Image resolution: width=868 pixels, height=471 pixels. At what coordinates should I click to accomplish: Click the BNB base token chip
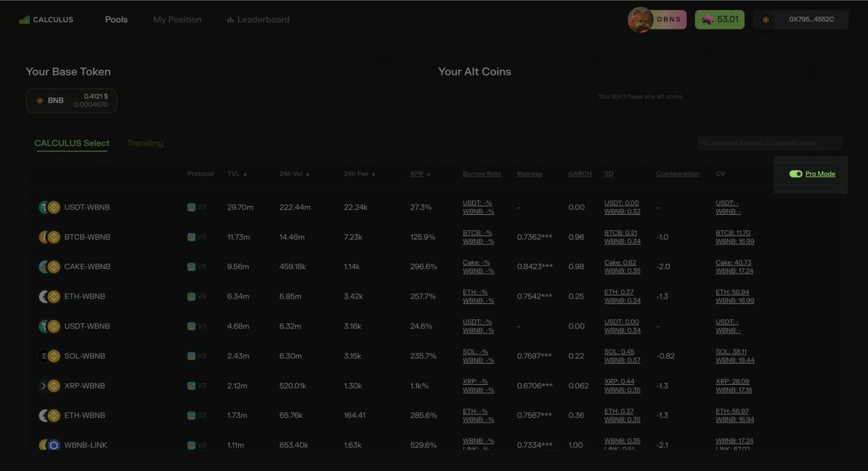71,101
